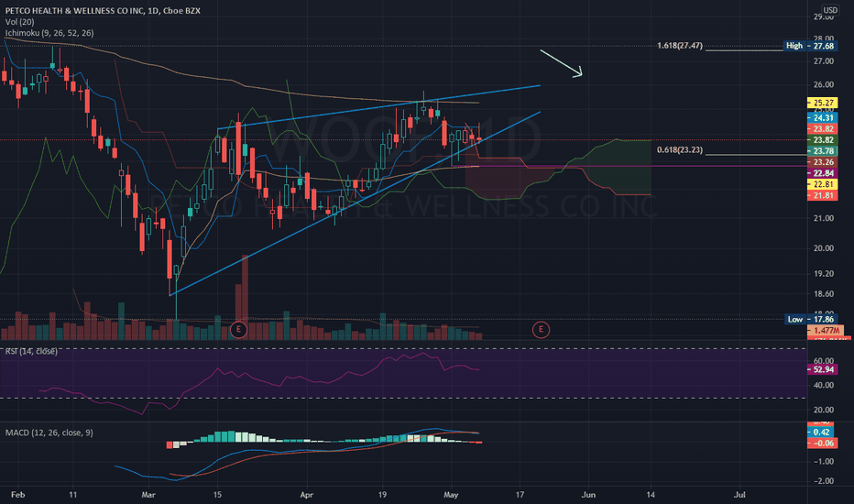Click the first earnings E marker near March 15
The image size is (854, 504).
238,330
